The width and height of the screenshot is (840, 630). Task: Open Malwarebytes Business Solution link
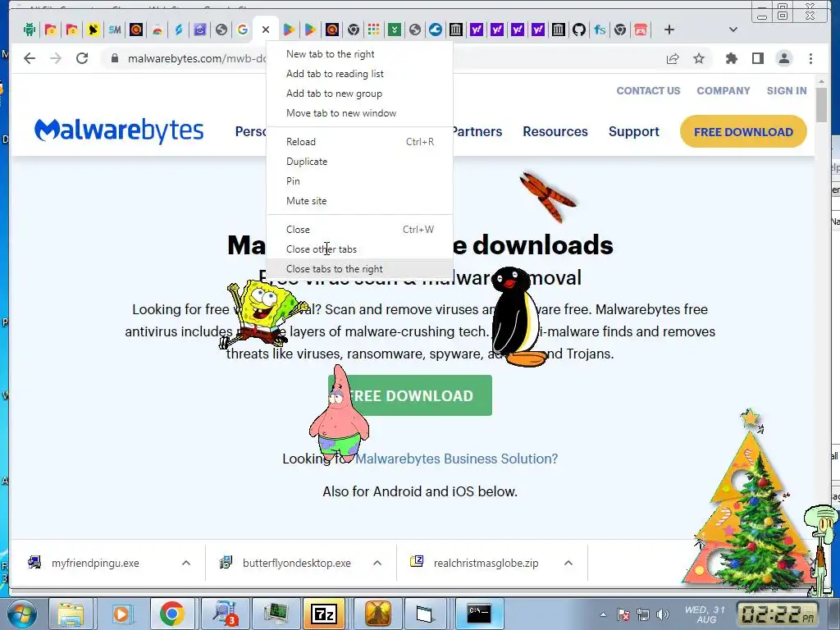[456, 459]
